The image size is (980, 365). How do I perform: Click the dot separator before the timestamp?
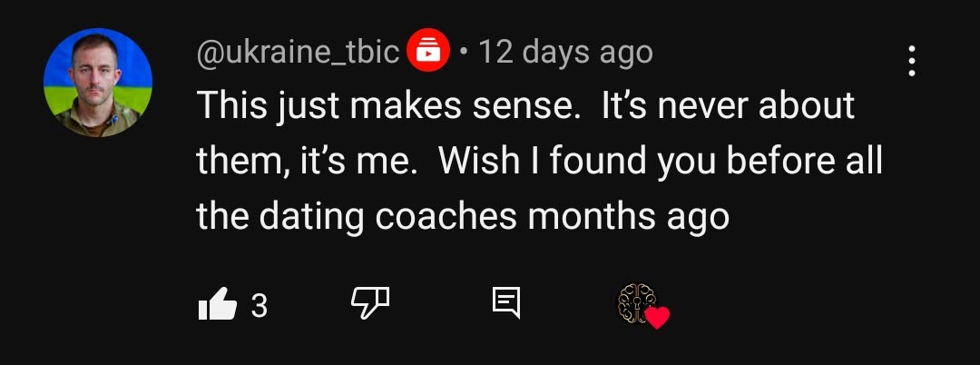[x=464, y=53]
